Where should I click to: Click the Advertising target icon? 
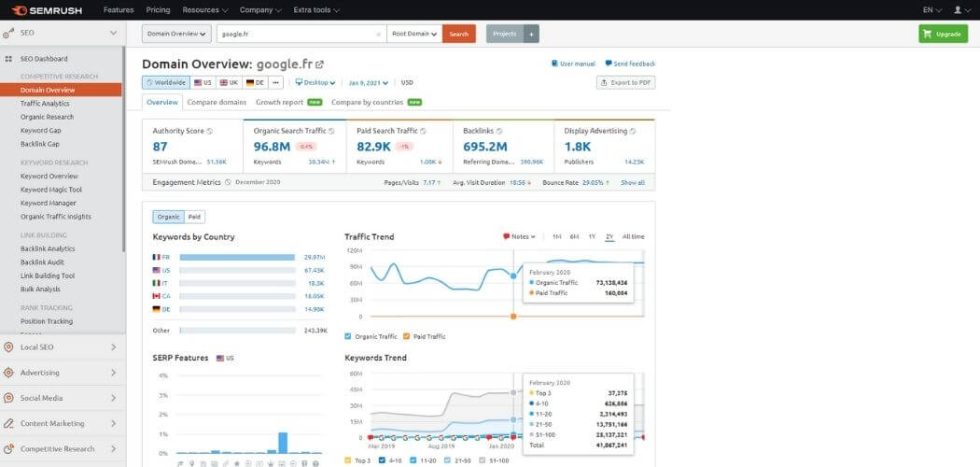click(8, 373)
